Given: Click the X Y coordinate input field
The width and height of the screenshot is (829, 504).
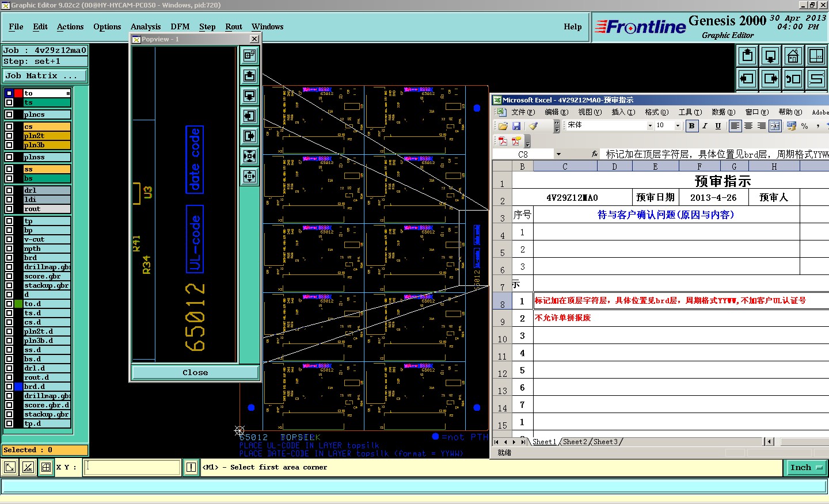Looking at the screenshot, I should click(x=133, y=467).
